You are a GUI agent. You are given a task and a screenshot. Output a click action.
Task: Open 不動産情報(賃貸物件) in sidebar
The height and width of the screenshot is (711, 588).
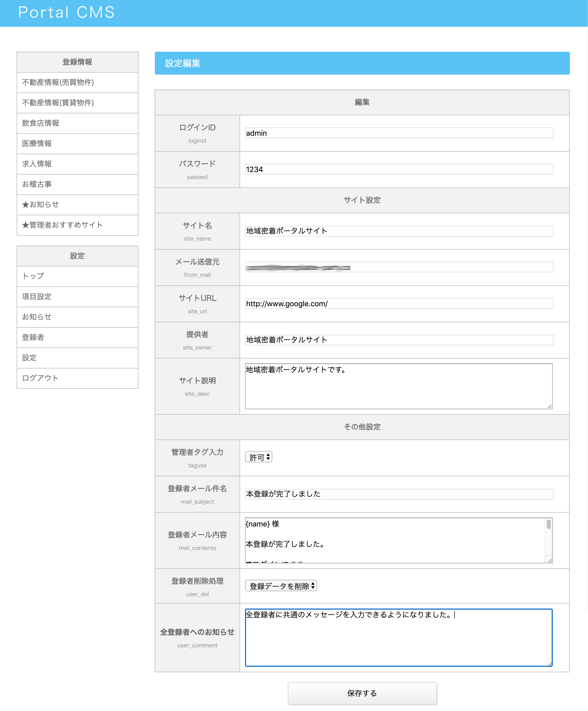78,103
